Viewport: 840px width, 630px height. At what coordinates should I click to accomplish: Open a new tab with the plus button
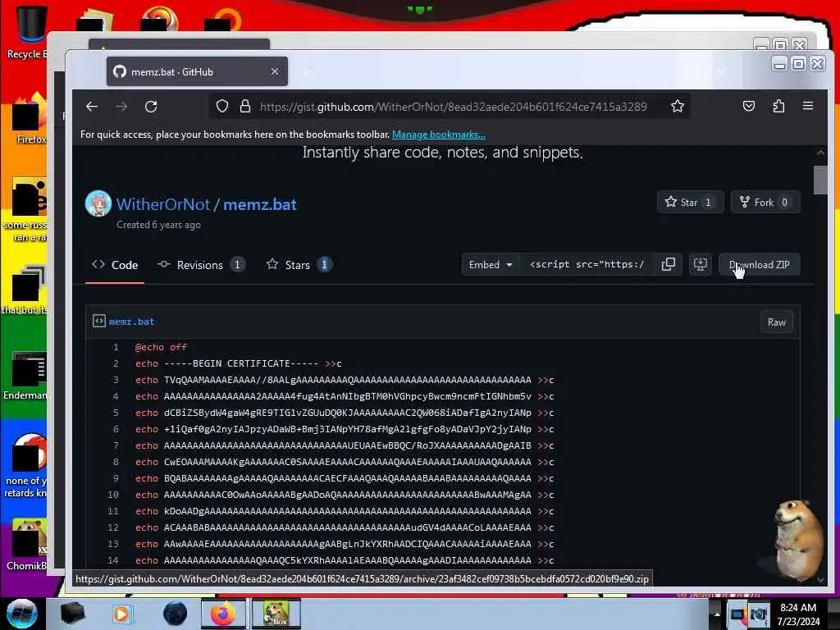point(307,71)
